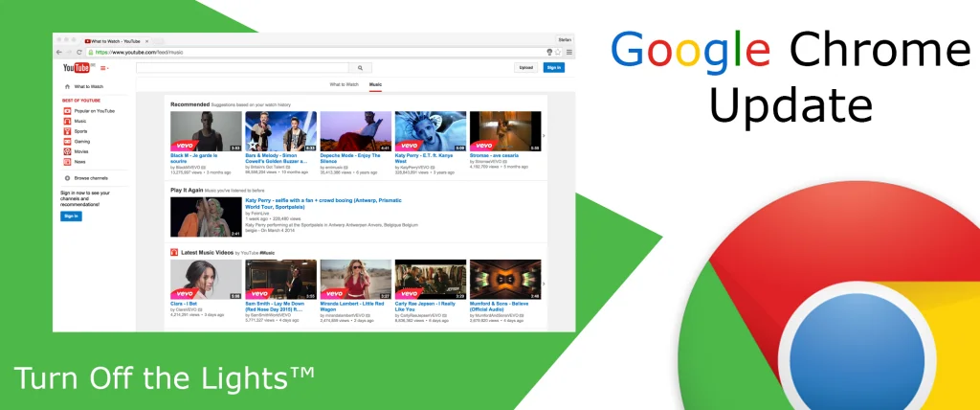Open the guide menu dropdown next to YouTube logo
The width and height of the screenshot is (980, 410).
[104, 68]
